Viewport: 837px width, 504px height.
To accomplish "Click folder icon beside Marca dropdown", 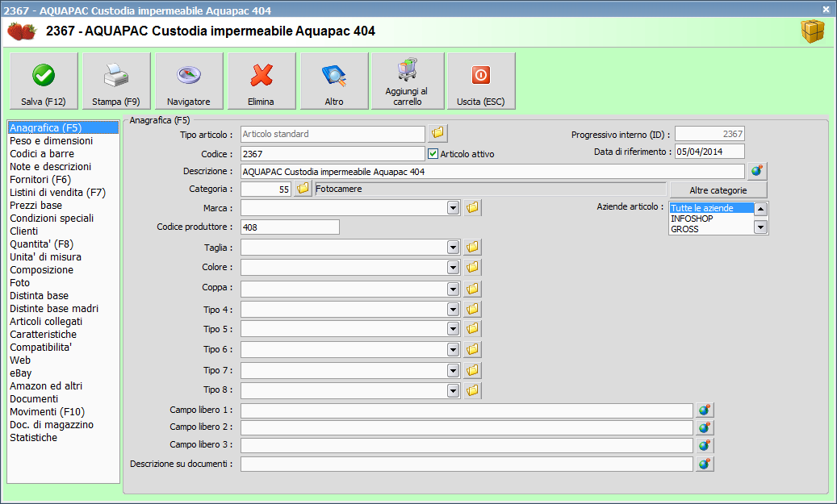I will (472, 207).
